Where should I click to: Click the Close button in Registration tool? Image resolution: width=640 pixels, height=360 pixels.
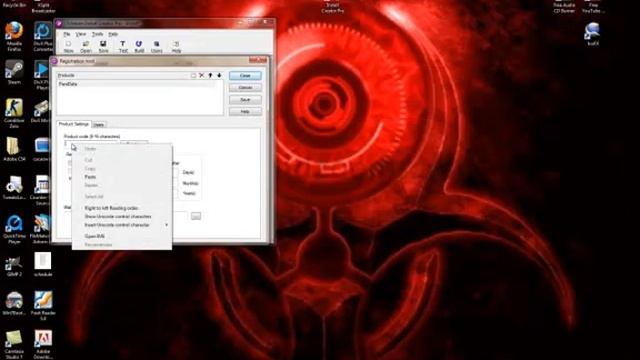[245, 76]
